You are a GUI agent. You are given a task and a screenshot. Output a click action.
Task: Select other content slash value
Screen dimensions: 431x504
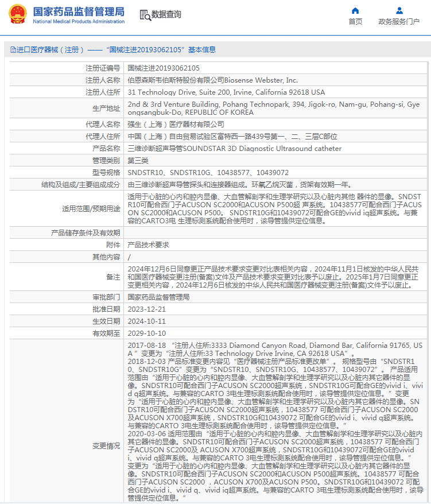[129, 257]
